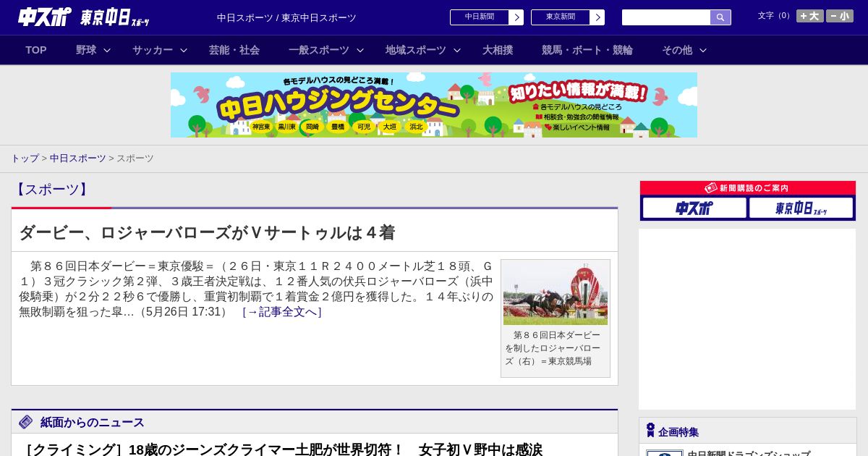Click the 紙面からのニュース section icon
The width and height of the screenshot is (868, 456).
click(26, 422)
